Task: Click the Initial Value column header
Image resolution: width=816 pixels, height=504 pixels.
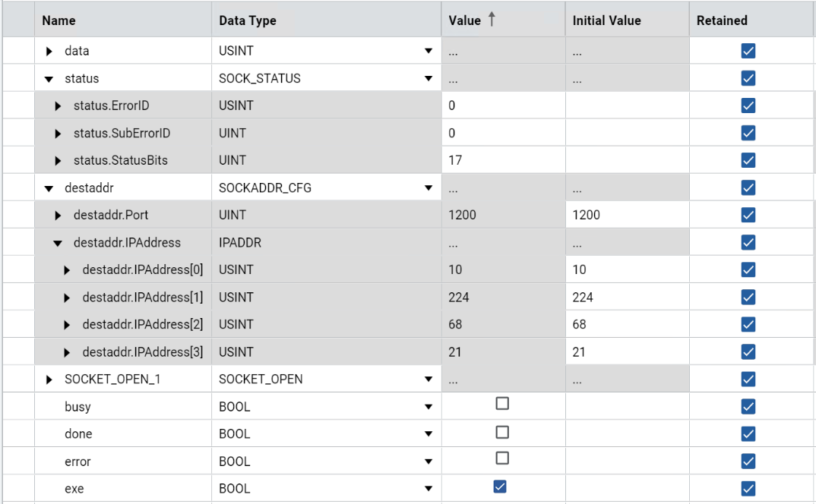Action: pyautogui.click(x=606, y=20)
